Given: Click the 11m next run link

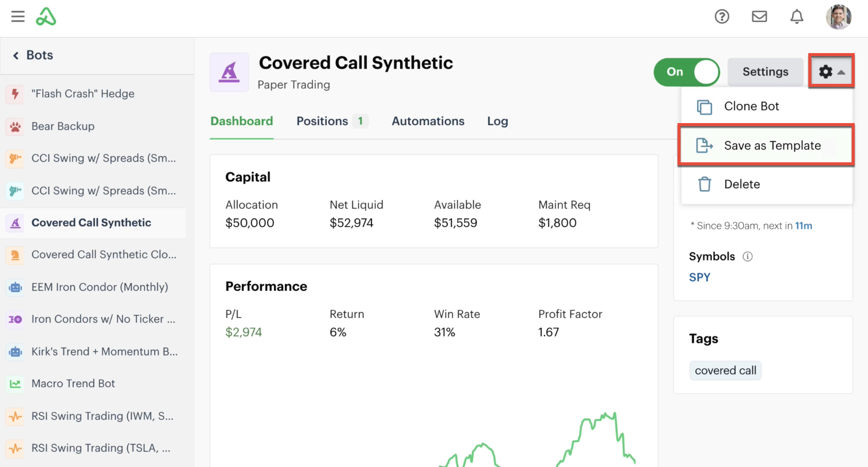Looking at the screenshot, I should pyautogui.click(x=803, y=226).
